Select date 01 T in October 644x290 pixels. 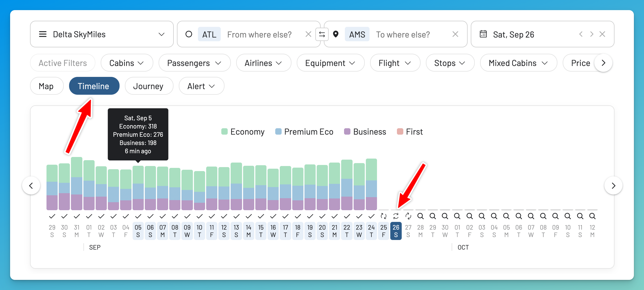(x=457, y=231)
